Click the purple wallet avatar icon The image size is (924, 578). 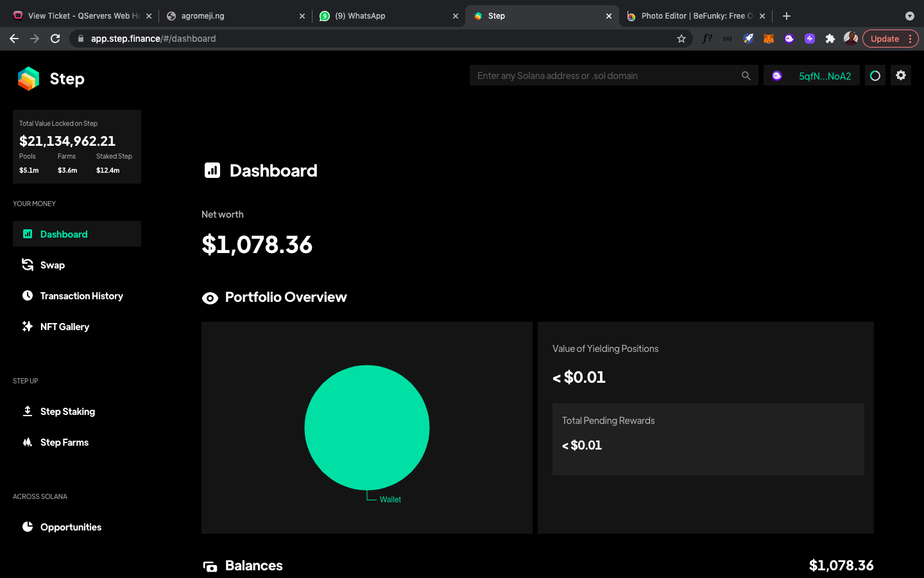tap(777, 76)
